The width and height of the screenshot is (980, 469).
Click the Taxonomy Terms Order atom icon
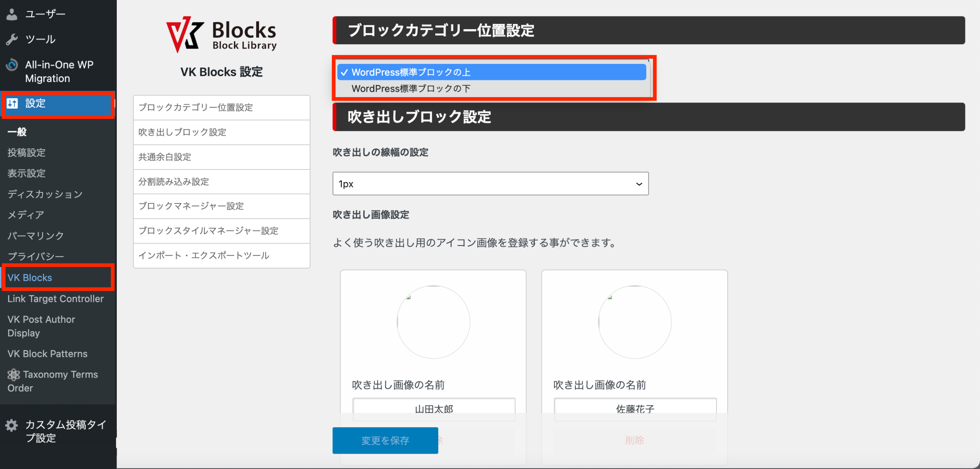coord(13,375)
